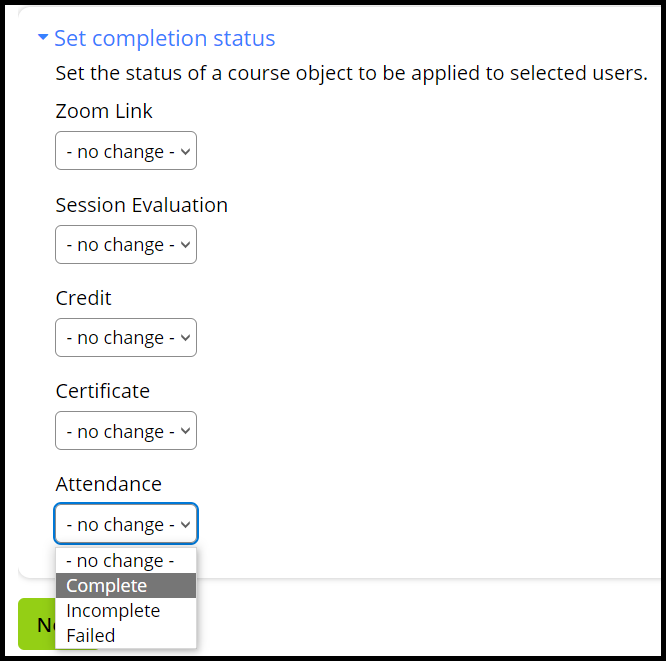
Task: Open the Certificate status dropdown
Action: pos(126,431)
